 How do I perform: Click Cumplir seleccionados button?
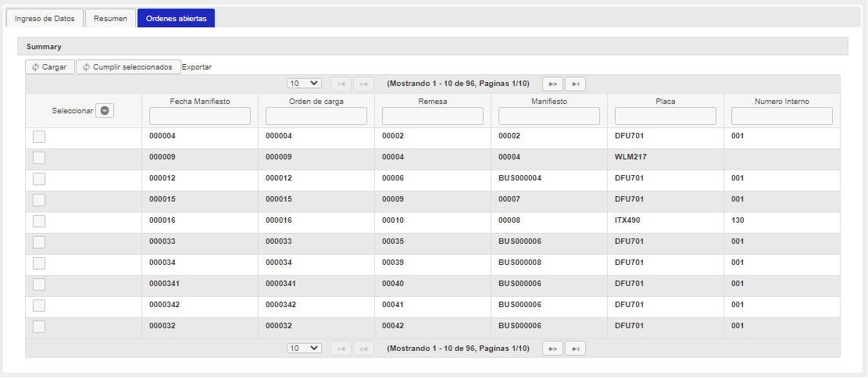tap(128, 67)
